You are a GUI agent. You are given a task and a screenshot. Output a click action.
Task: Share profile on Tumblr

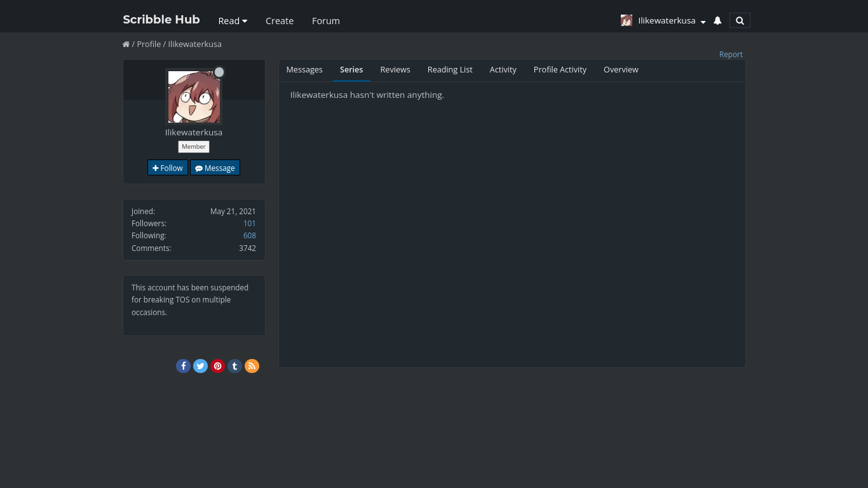(x=234, y=366)
